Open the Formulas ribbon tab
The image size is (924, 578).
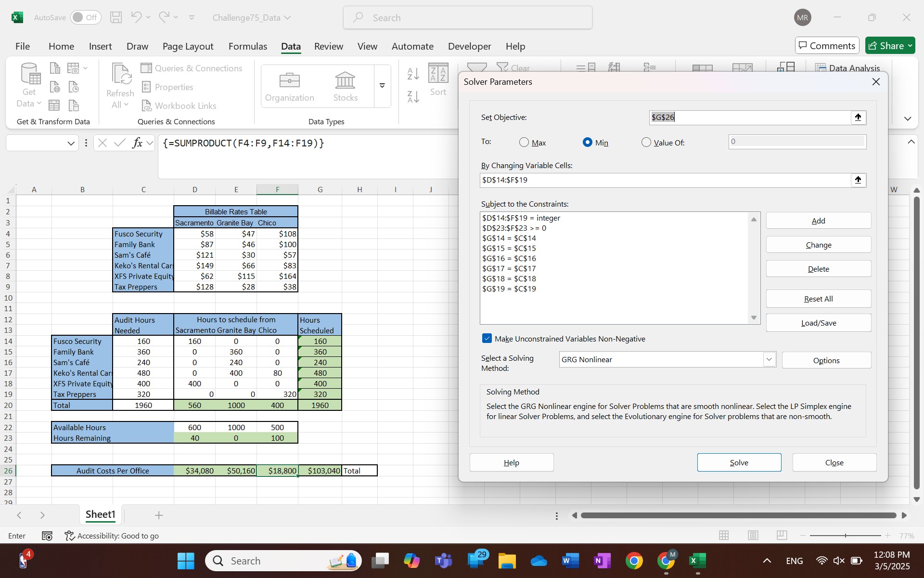(247, 46)
